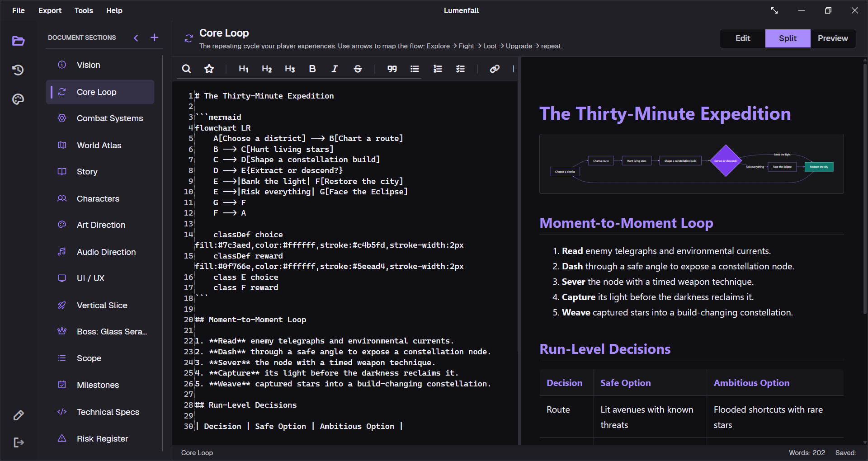Open the Scope section

click(100, 358)
